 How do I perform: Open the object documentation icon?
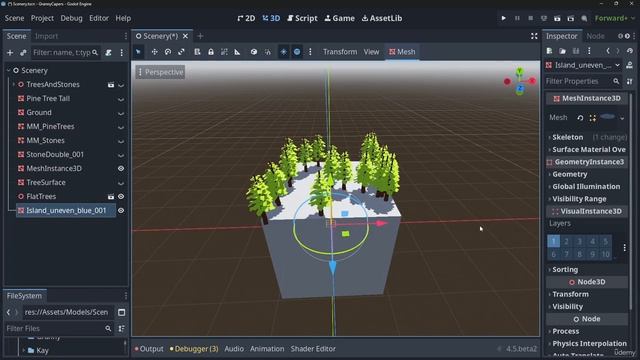pyautogui.click(x=629, y=65)
